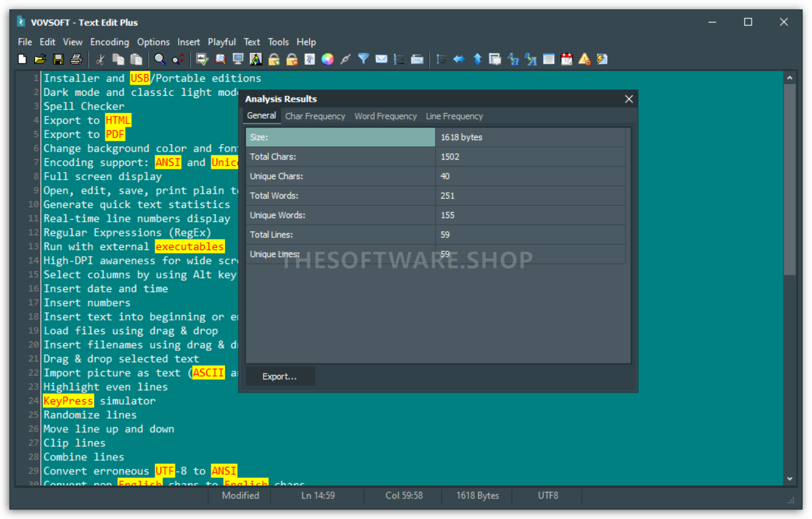This screenshot has height=519, width=812.
Task: Open Find with the magnifying glass icon
Action: tap(160, 59)
